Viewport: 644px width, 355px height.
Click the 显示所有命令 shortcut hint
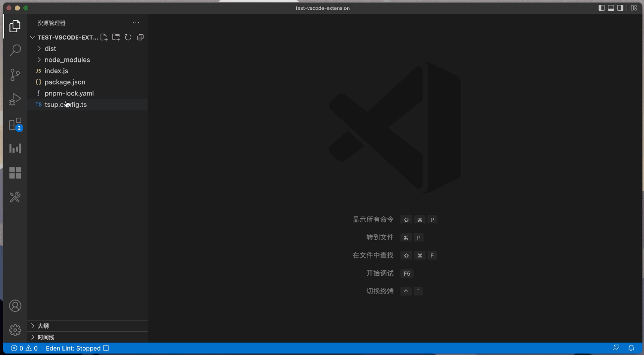point(373,219)
